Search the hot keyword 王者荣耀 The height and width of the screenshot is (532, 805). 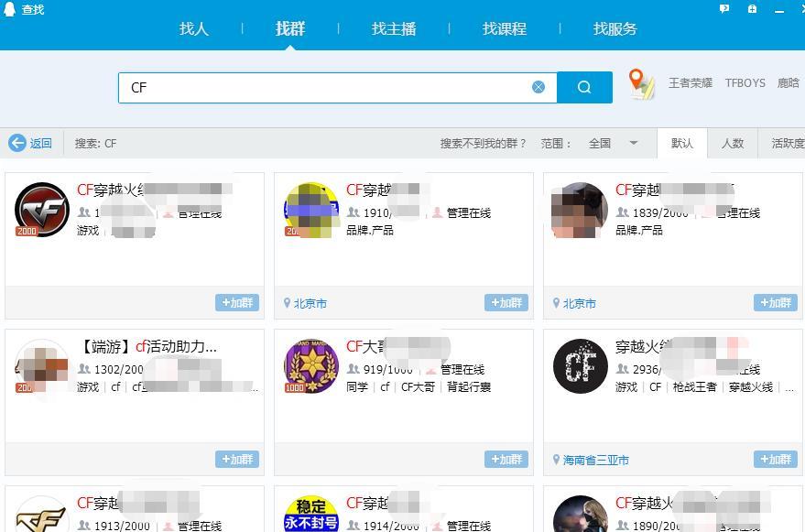coord(690,83)
